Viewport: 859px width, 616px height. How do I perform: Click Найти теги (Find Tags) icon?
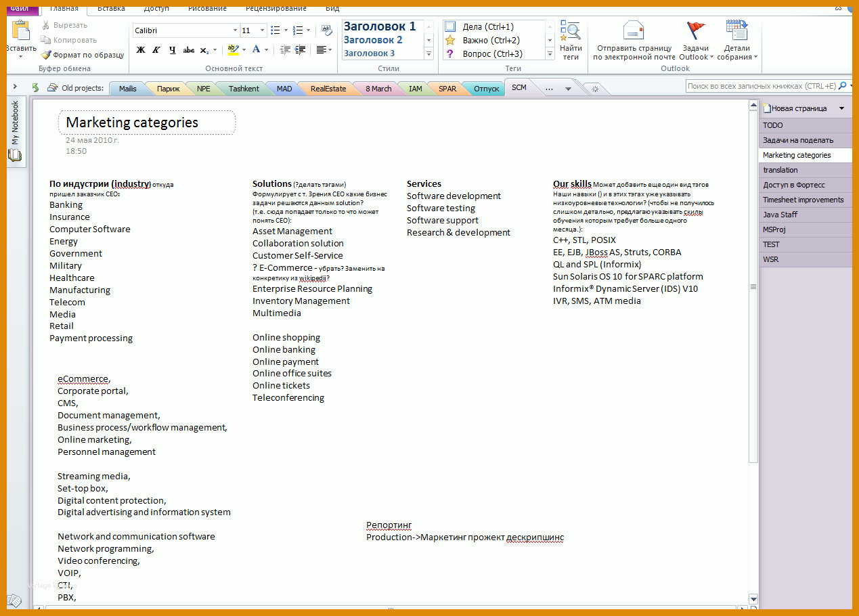pyautogui.click(x=571, y=40)
